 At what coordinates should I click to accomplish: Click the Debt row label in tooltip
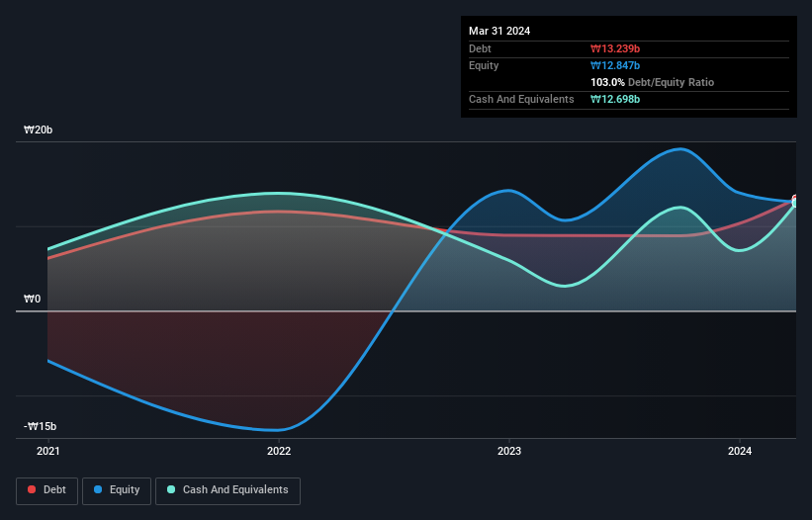point(480,48)
